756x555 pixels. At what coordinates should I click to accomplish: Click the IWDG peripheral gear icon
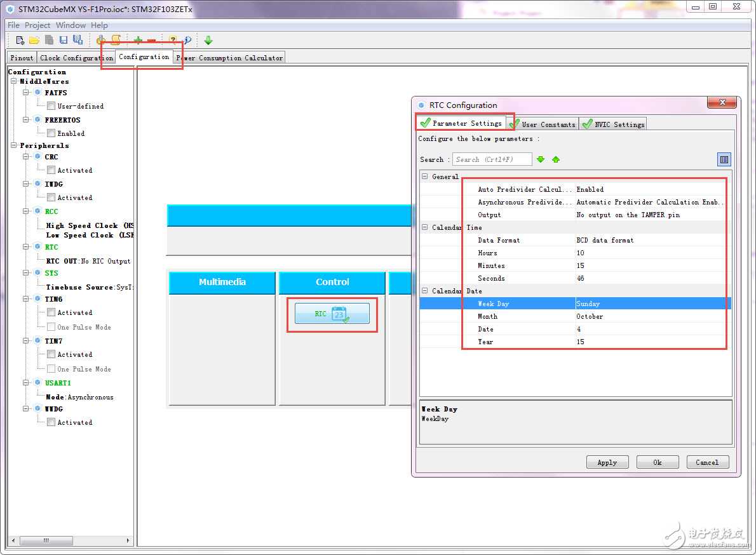37,184
